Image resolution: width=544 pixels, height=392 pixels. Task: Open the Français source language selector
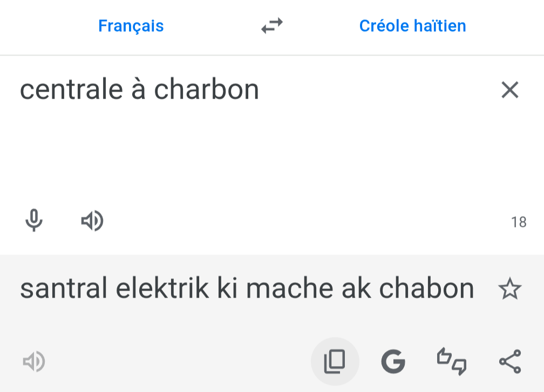point(131,26)
